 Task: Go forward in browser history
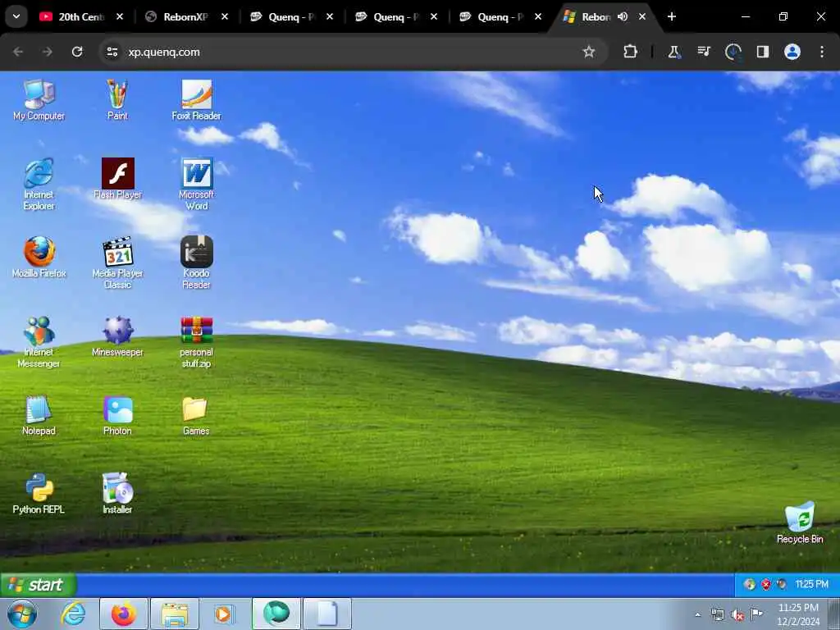click(48, 52)
